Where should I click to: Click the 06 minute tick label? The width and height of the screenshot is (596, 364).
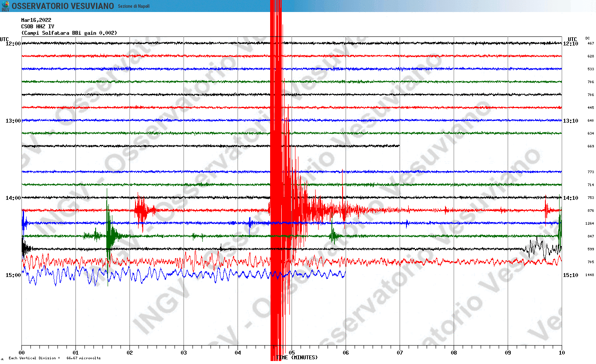pos(346,353)
